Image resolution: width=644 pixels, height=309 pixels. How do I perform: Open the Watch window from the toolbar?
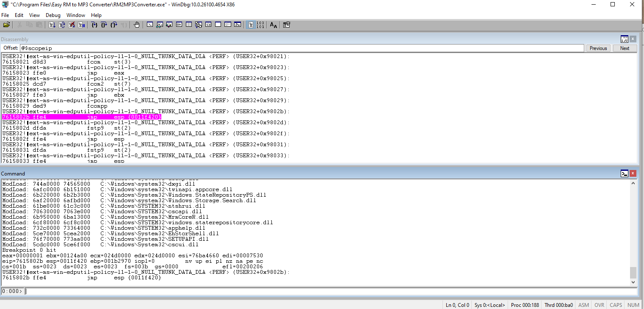tap(160, 25)
